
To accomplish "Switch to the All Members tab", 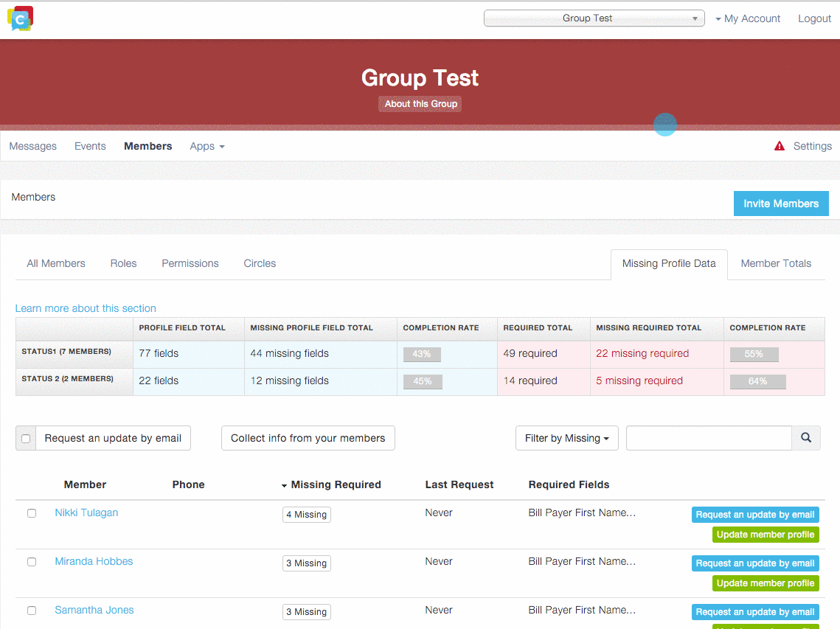I will [x=56, y=263].
